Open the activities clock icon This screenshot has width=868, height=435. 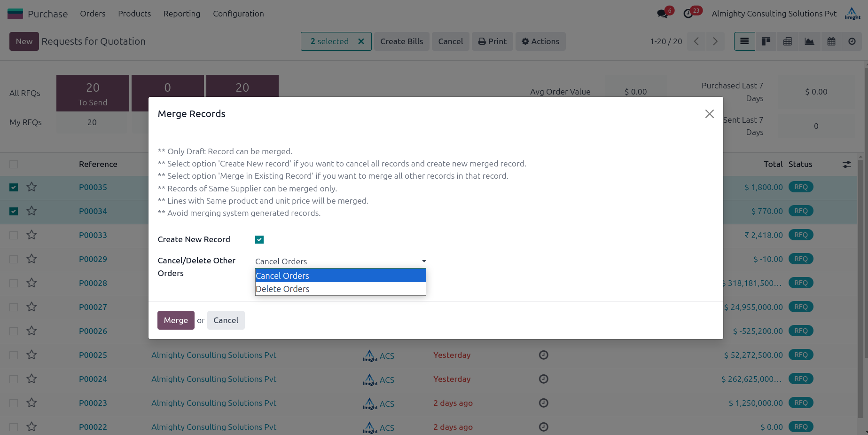click(x=688, y=14)
